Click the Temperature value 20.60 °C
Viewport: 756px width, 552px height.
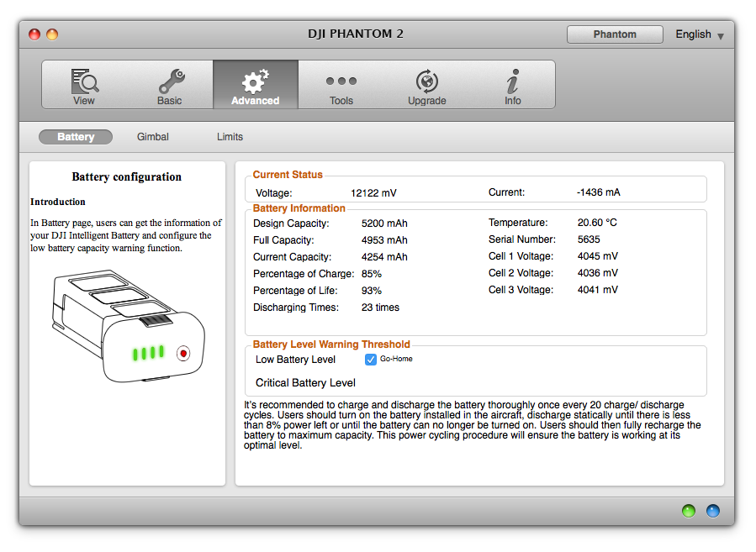(597, 223)
